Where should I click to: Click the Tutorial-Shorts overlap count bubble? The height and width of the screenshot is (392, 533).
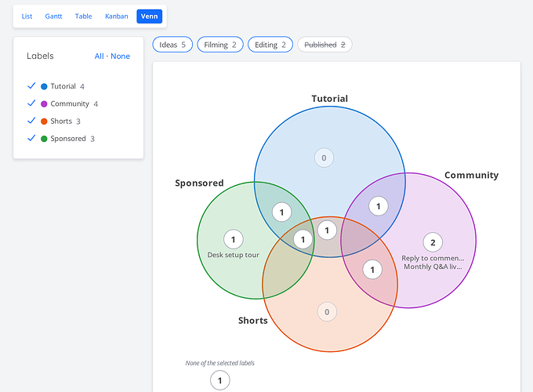327,230
